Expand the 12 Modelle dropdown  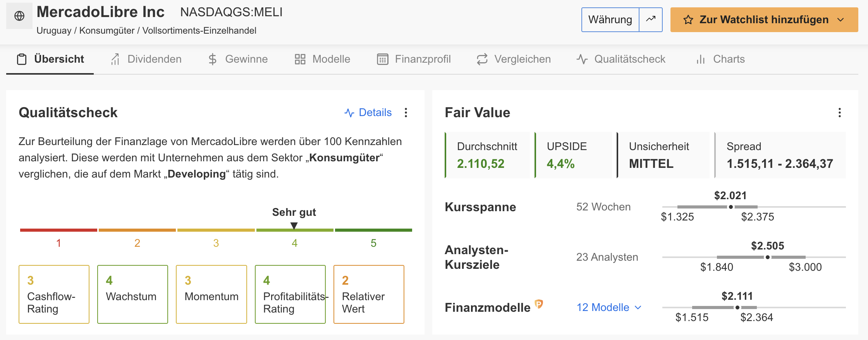[x=609, y=308]
